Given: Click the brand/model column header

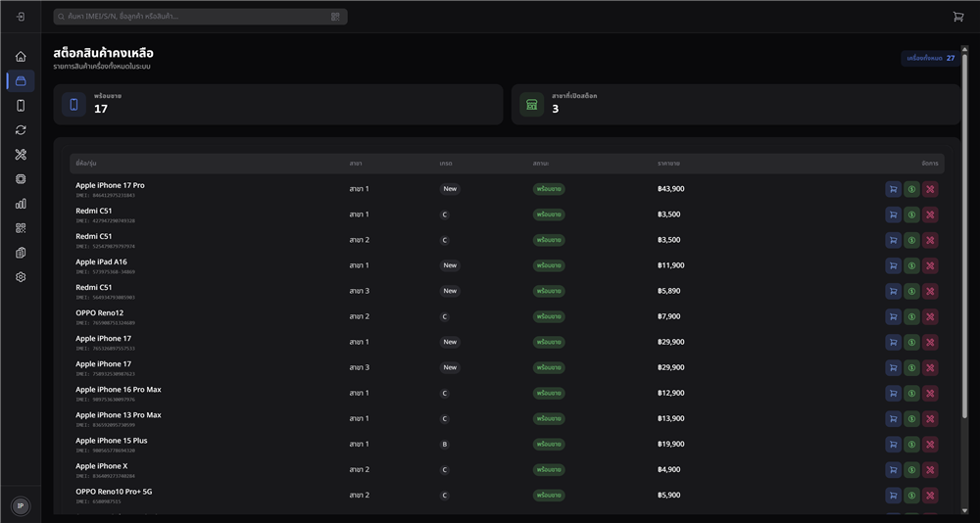Looking at the screenshot, I should 85,164.
